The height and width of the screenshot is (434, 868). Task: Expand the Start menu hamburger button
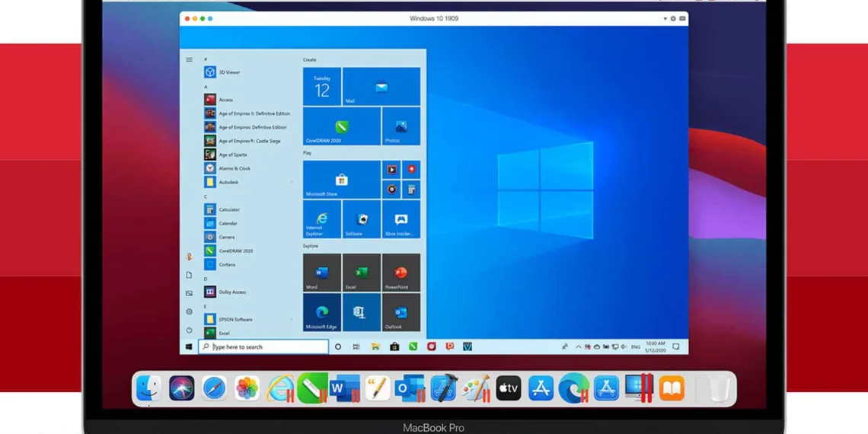pyautogui.click(x=190, y=59)
